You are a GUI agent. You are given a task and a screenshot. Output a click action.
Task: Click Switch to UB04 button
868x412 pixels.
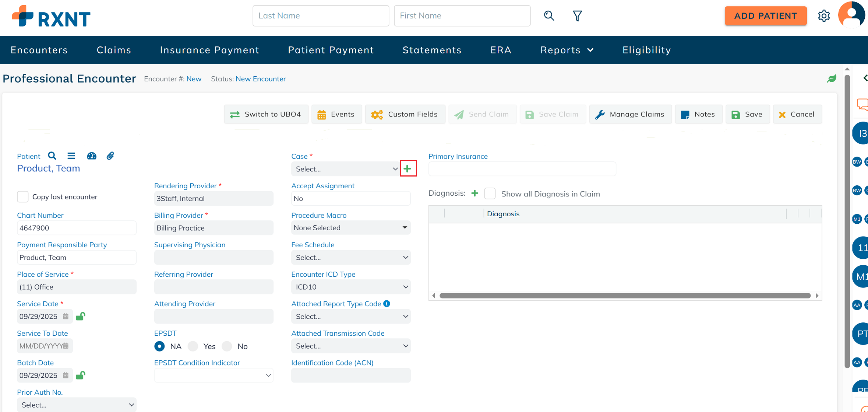tap(266, 114)
